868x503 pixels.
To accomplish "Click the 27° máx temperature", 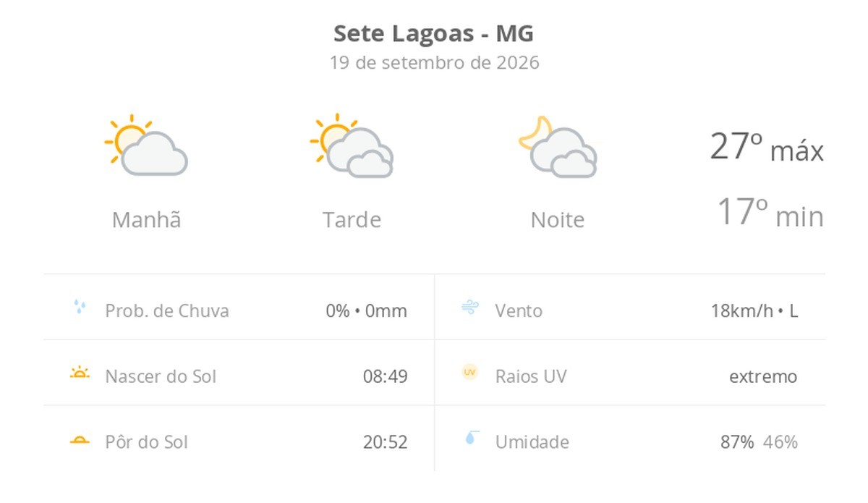I will coord(767,147).
